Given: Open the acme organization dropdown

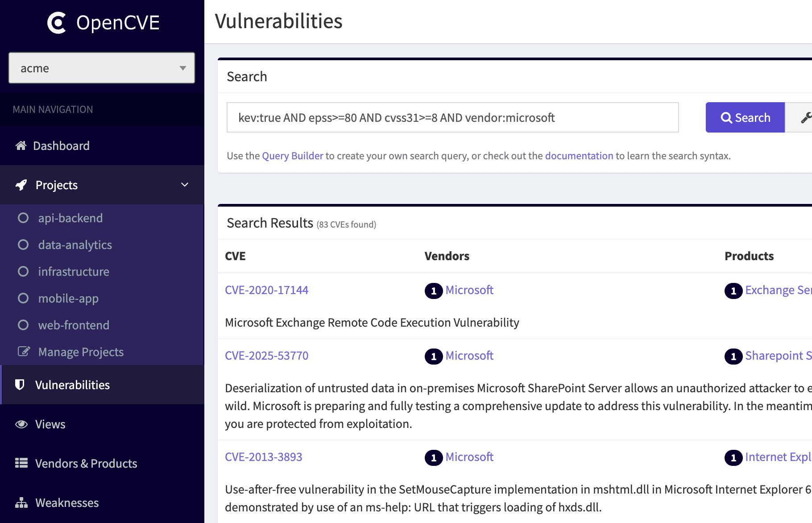Looking at the screenshot, I should coord(101,68).
